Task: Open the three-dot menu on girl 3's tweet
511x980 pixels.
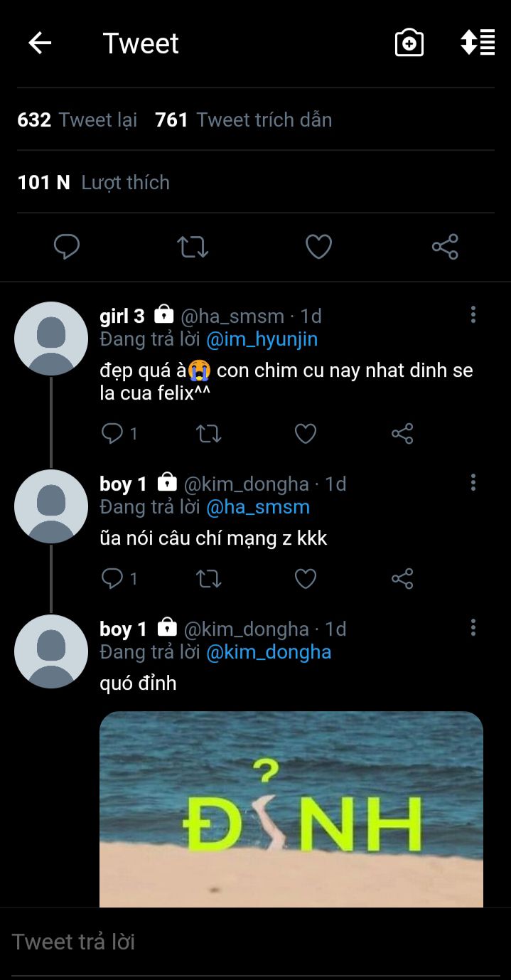Action: point(473,315)
